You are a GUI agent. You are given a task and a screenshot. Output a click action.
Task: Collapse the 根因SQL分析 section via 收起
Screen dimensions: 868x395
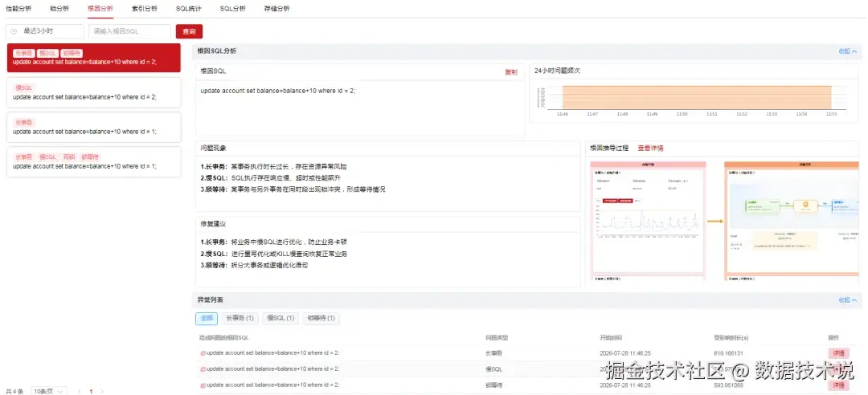coord(847,51)
